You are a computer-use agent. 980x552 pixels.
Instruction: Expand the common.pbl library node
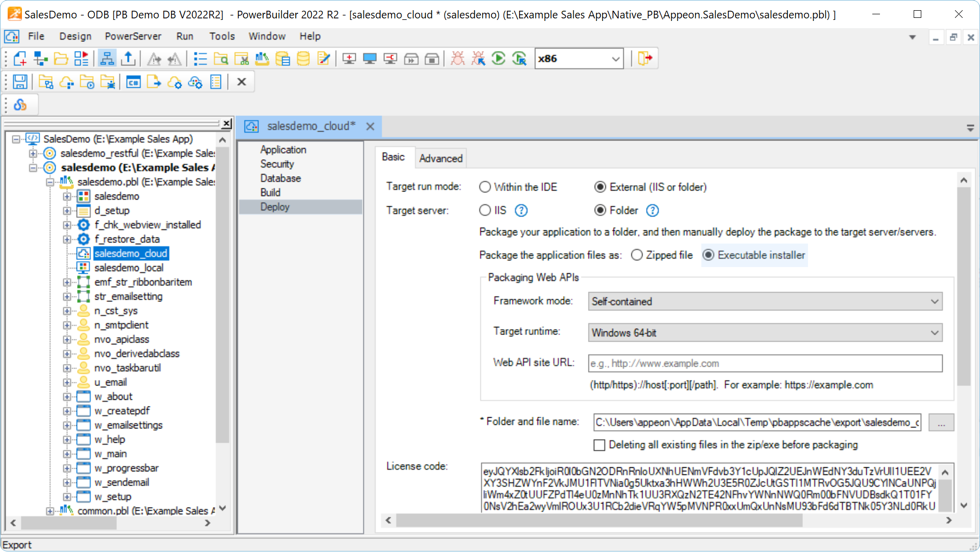pos(50,511)
